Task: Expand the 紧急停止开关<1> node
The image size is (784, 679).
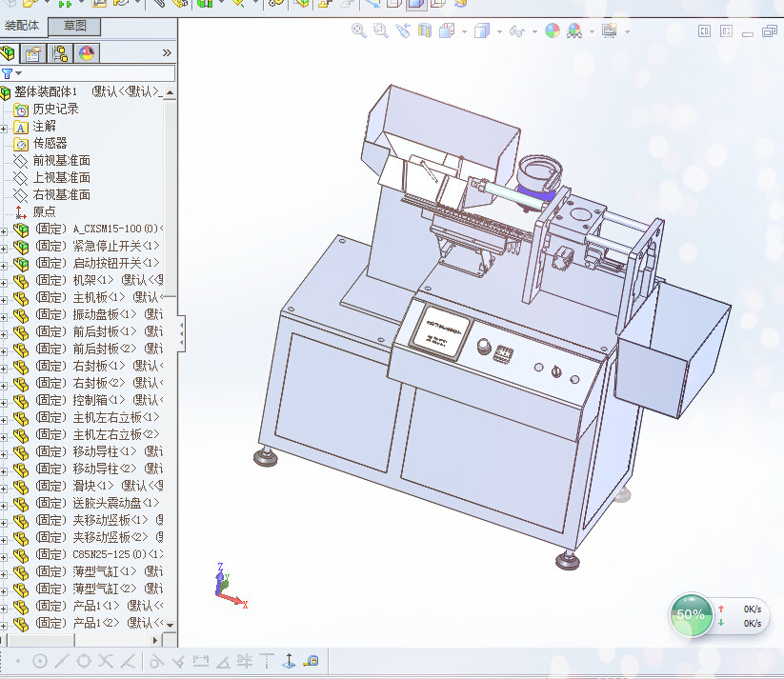Action: [x=4, y=249]
